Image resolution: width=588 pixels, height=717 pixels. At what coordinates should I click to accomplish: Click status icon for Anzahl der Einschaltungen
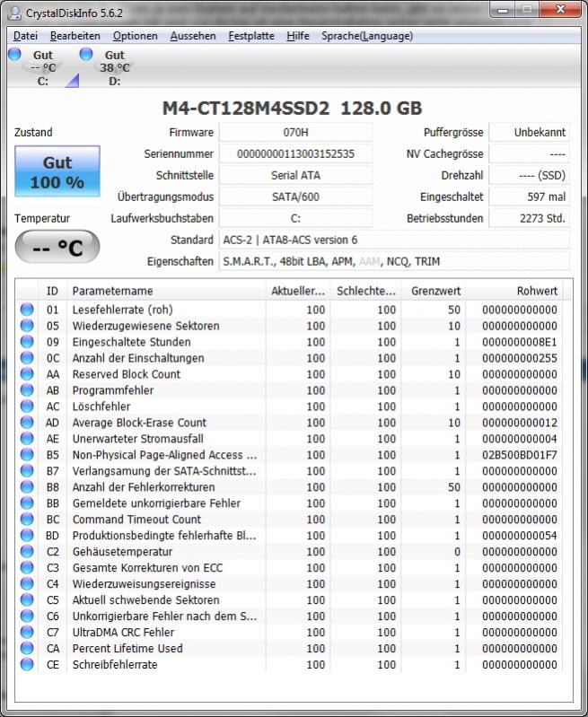click(x=27, y=358)
